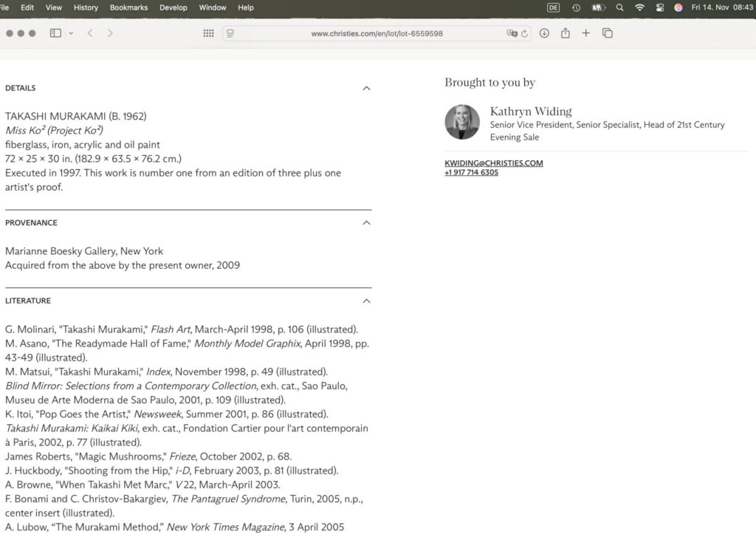
Task: Toggle the Safari sidebar button
Action: (x=55, y=33)
